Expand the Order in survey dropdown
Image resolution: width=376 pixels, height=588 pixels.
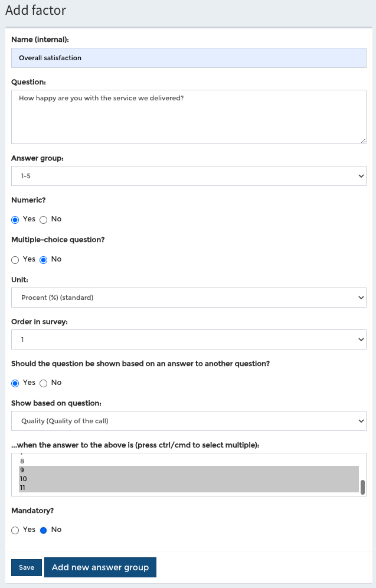coord(188,339)
